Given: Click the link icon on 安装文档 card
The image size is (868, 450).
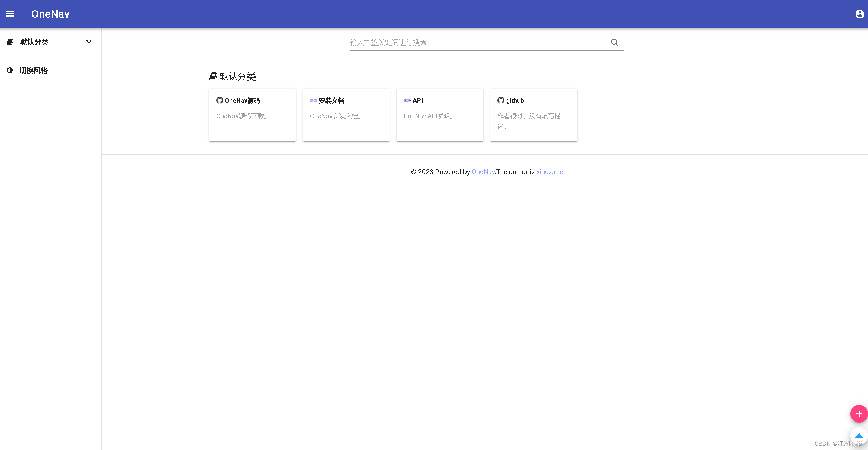Looking at the screenshot, I should tap(313, 100).
